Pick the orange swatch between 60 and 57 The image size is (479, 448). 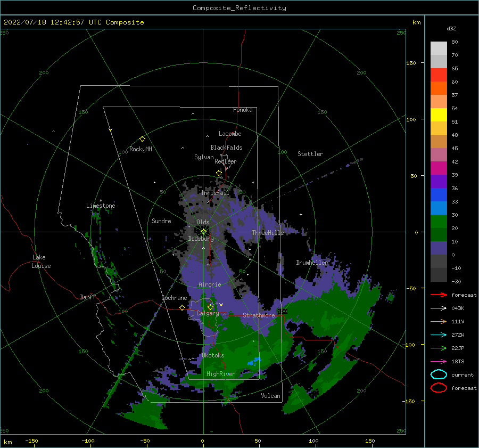(439, 88)
